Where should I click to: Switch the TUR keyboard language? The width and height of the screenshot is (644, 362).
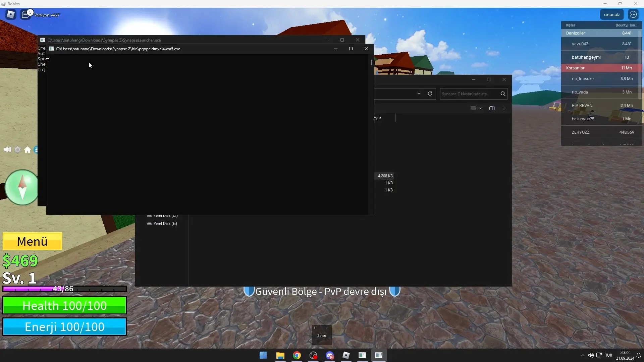pyautogui.click(x=608, y=355)
